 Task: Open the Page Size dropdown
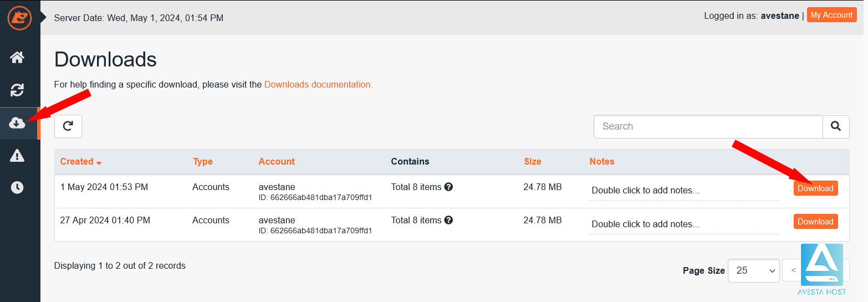[754, 270]
